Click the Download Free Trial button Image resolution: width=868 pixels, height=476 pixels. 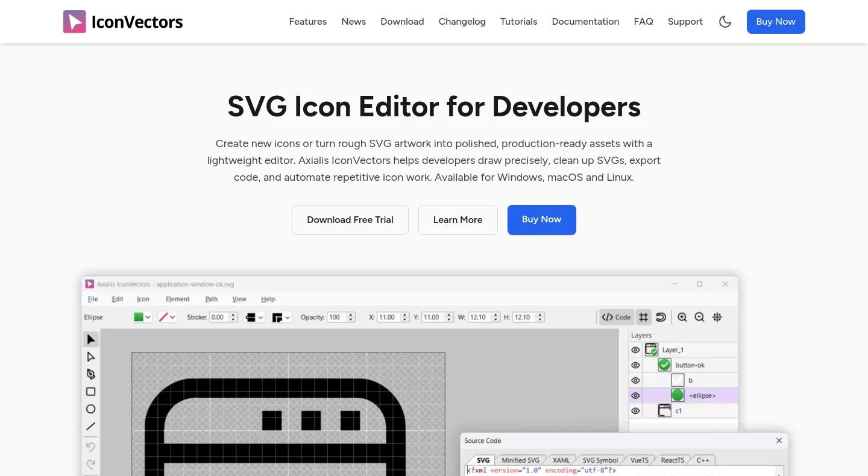coord(350,220)
